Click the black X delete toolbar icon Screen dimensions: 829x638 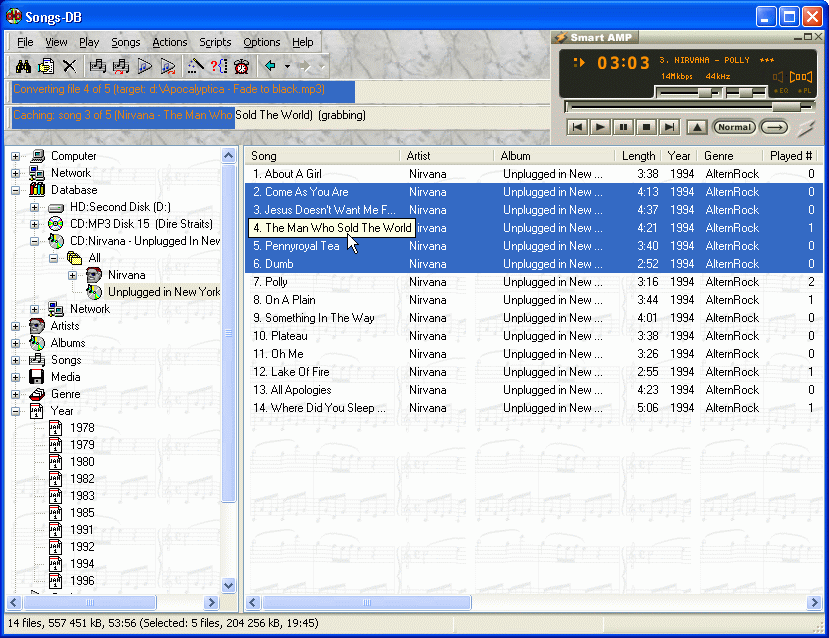point(69,66)
